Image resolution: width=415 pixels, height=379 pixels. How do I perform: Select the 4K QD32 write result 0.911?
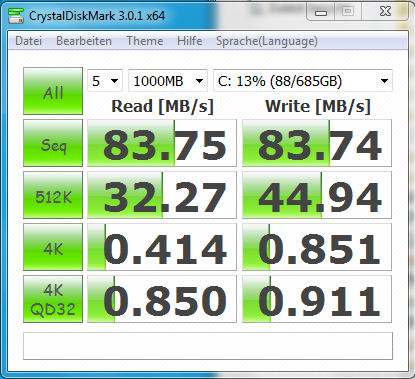pos(317,299)
